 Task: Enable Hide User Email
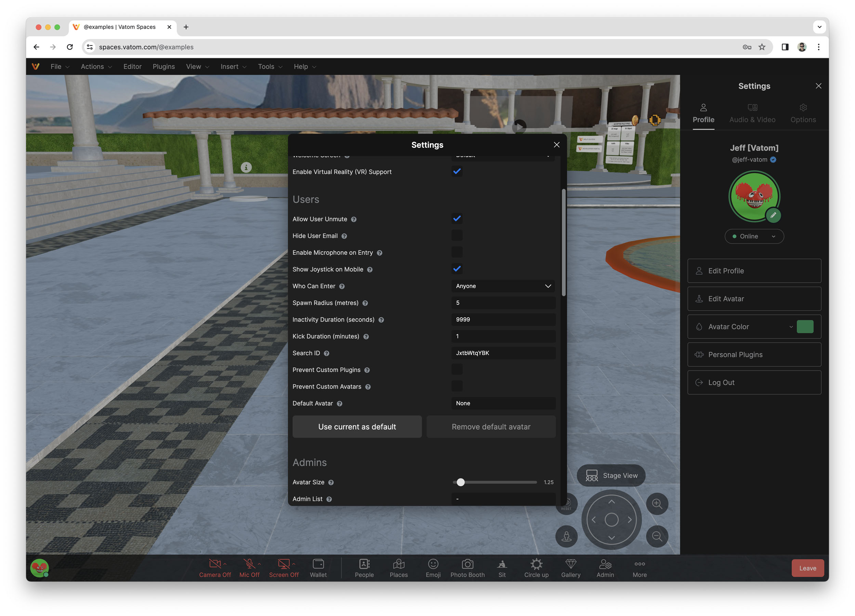[x=457, y=236]
